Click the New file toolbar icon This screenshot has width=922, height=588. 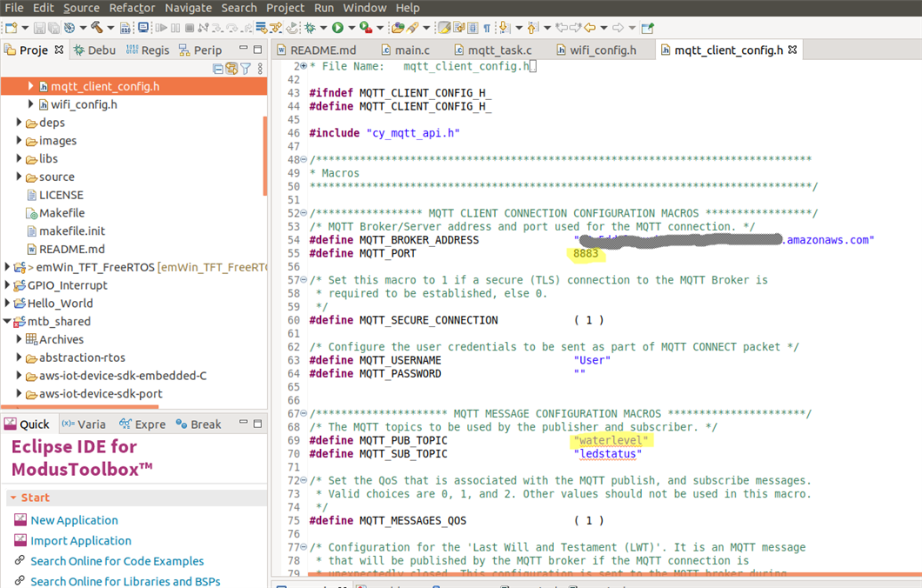pyautogui.click(x=12, y=28)
